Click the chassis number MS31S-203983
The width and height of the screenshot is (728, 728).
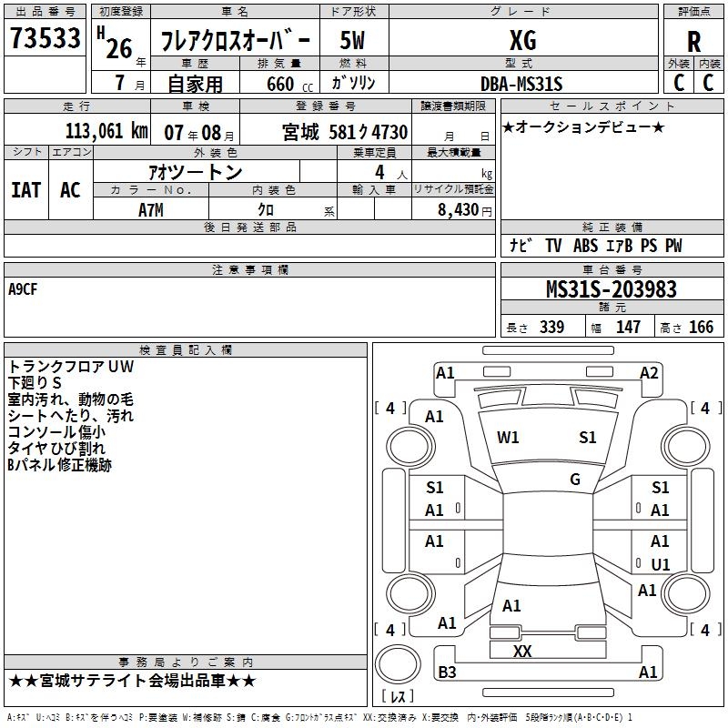pos(612,289)
